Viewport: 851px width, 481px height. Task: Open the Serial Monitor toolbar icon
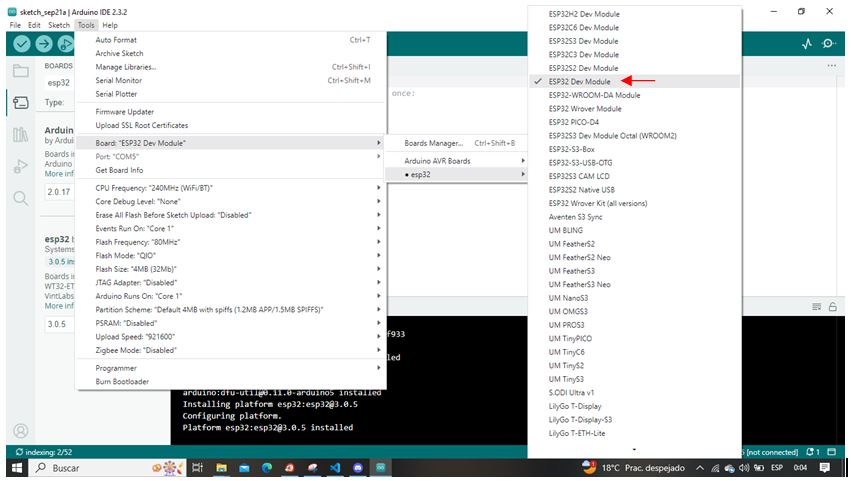[829, 44]
